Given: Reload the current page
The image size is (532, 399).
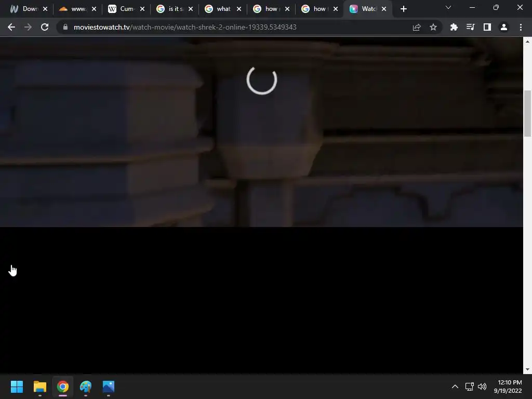Looking at the screenshot, I should click(45, 27).
